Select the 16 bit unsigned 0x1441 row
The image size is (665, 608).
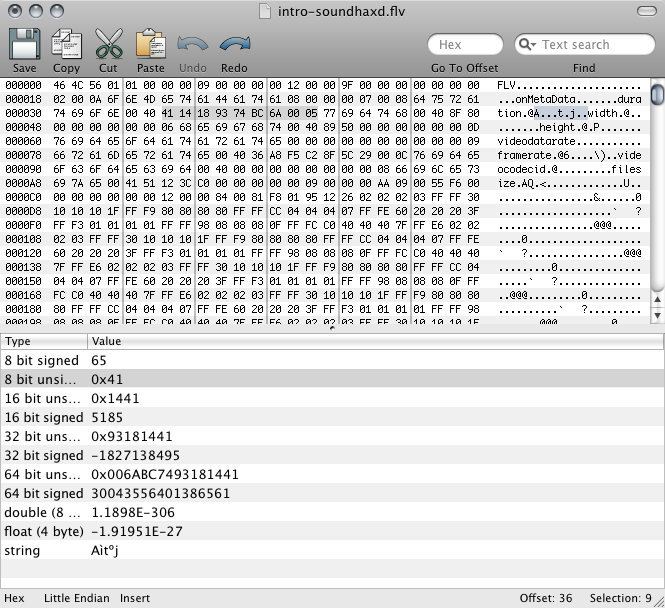point(332,398)
